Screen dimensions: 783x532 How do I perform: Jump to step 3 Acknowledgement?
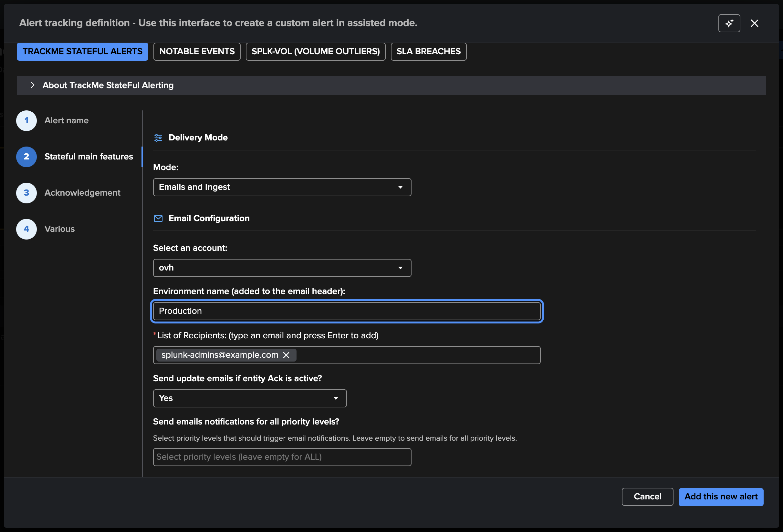68,193
